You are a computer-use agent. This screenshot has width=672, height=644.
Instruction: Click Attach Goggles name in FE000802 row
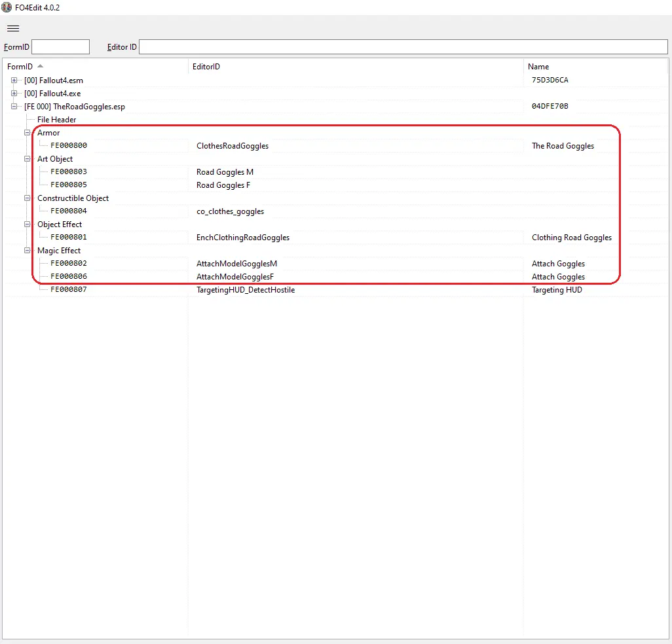tap(559, 264)
